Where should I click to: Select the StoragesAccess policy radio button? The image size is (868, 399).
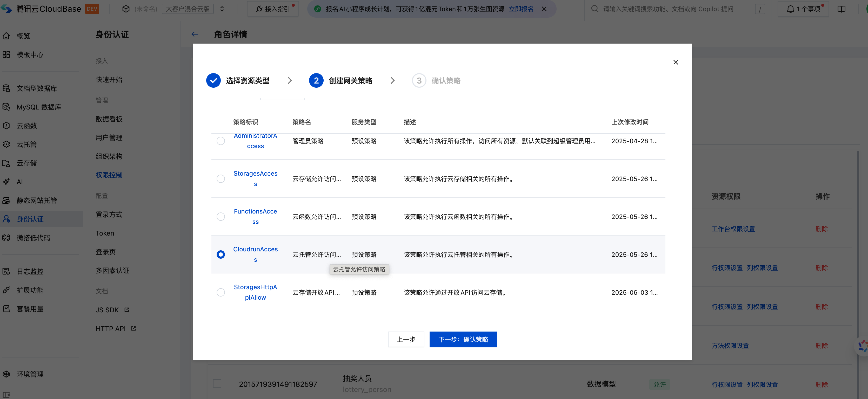221,179
